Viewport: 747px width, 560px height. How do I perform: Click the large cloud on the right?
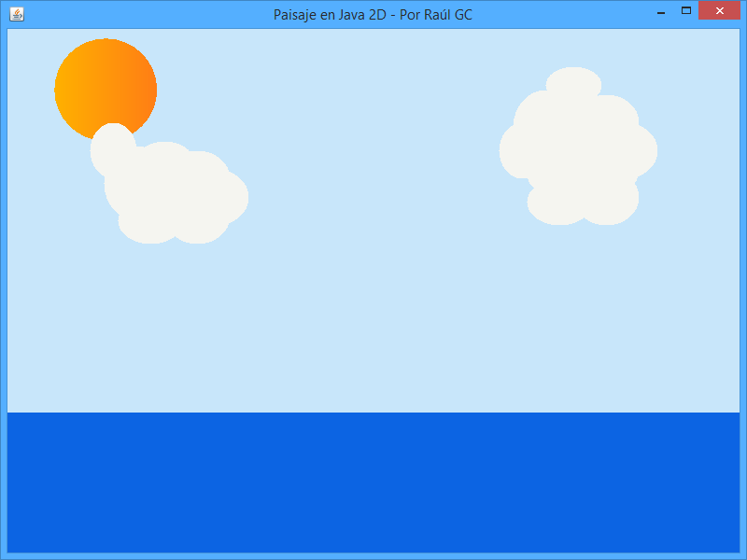point(579,149)
